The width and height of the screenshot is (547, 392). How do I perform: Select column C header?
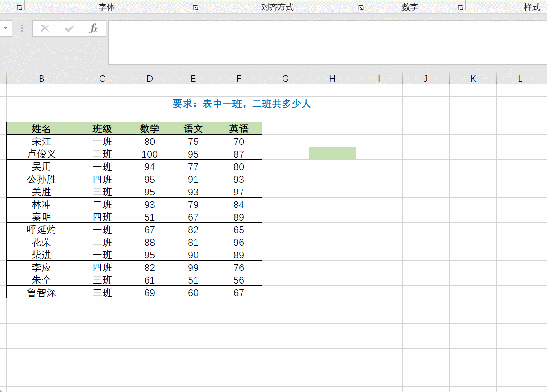pyautogui.click(x=102, y=78)
